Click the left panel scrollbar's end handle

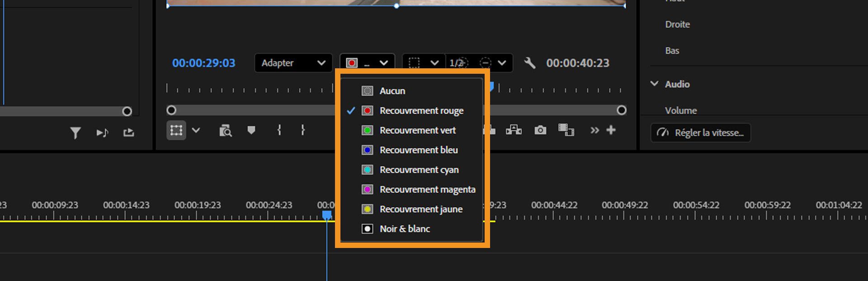(127, 111)
